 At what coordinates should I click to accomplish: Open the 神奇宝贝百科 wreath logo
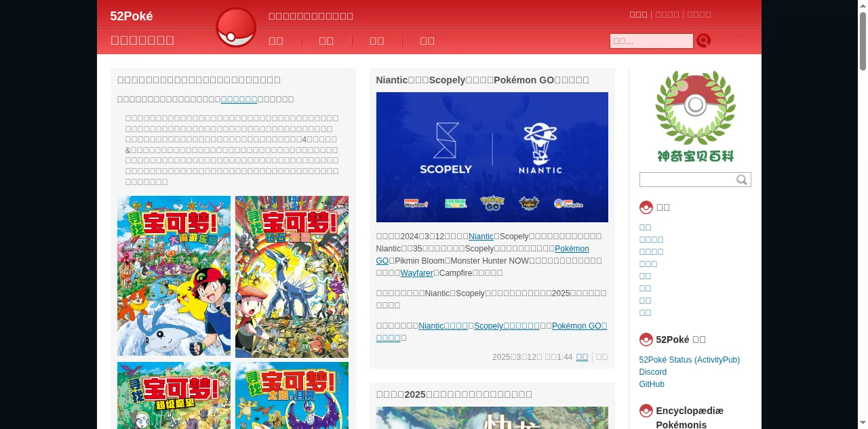coord(695,116)
